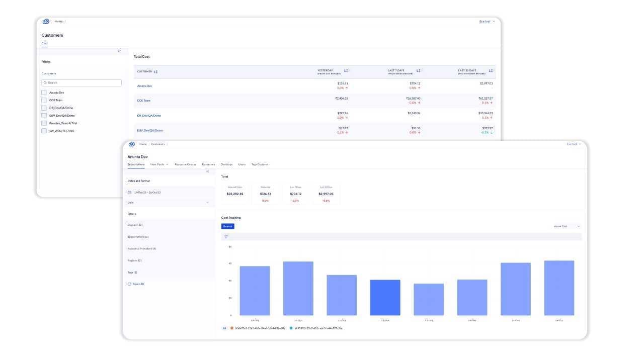The width and height of the screenshot is (644, 362).
Task: Check the Anunta Dev customer checkbox
Action: click(44, 93)
